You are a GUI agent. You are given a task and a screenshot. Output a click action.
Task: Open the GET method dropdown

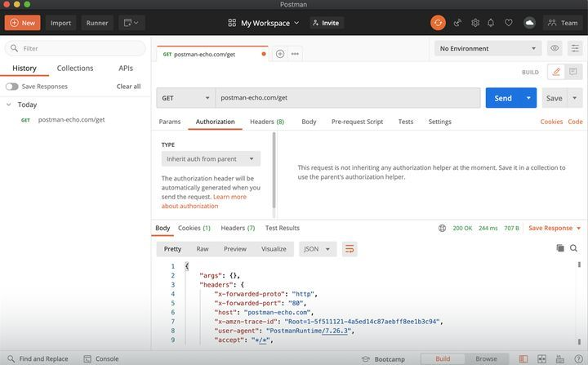(185, 98)
